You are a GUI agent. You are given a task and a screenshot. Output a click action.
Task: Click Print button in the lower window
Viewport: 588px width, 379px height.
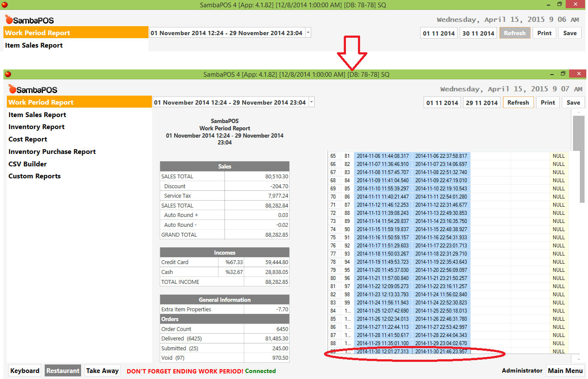pos(548,102)
